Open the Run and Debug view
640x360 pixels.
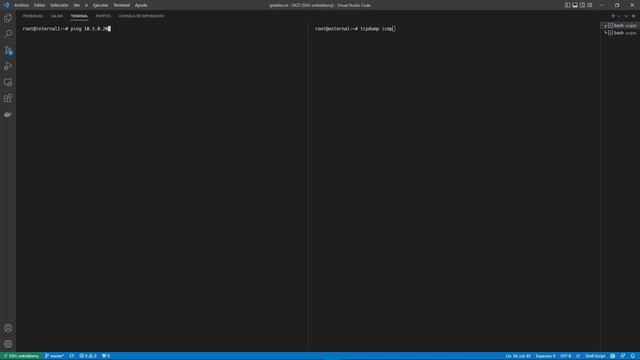click(8, 66)
